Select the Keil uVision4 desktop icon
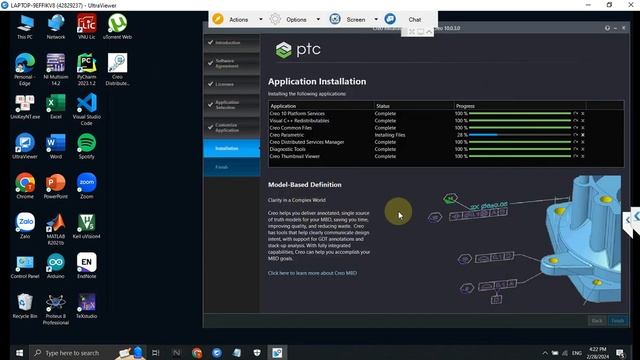 point(87,226)
